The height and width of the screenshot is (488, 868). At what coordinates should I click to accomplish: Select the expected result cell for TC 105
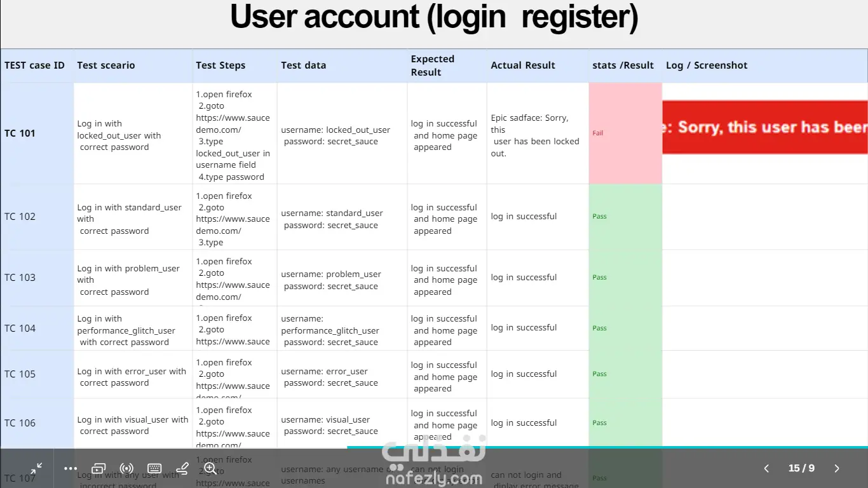[447, 374]
